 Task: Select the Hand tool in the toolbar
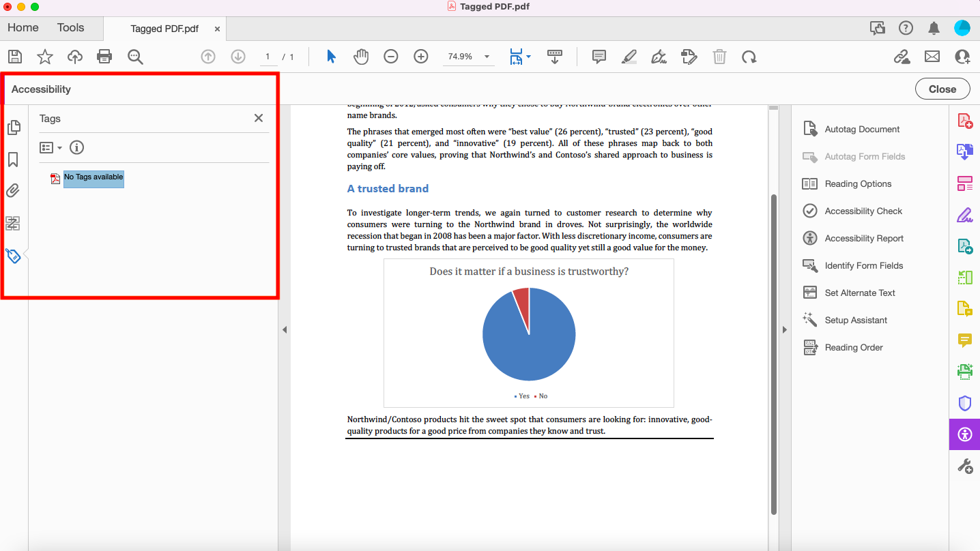(x=361, y=57)
